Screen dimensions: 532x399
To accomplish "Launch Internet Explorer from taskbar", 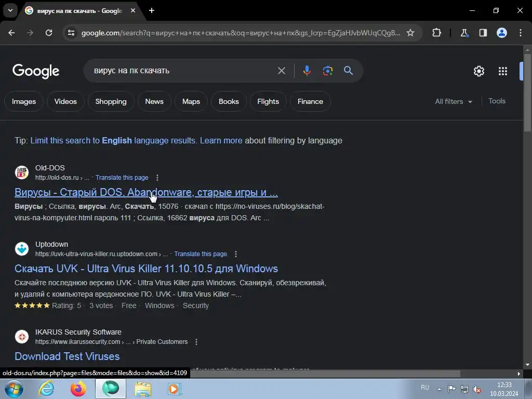I will 46,389.
